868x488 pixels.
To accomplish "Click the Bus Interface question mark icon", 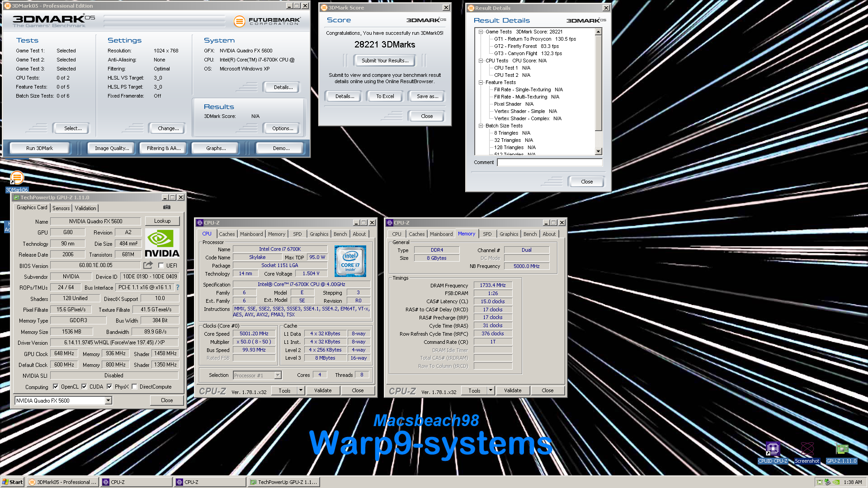I will [x=178, y=287].
